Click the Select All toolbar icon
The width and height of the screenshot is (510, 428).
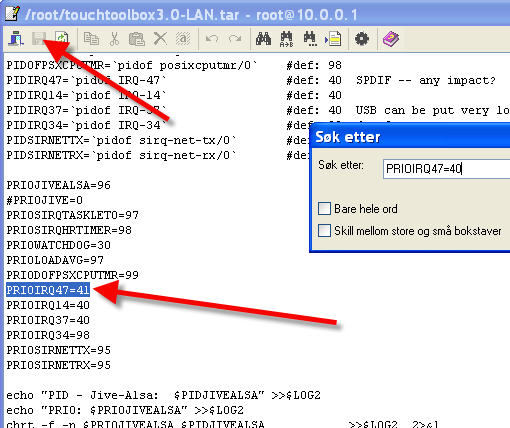coord(183,39)
